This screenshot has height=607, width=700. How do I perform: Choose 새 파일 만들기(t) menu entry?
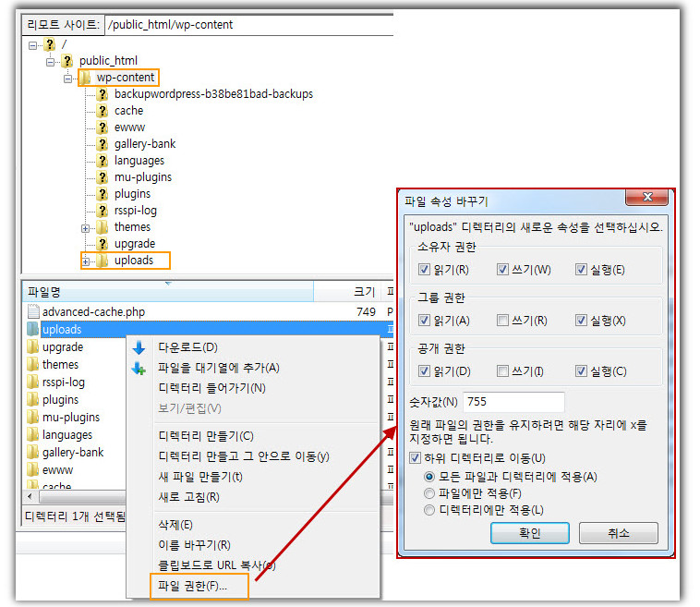254,477
